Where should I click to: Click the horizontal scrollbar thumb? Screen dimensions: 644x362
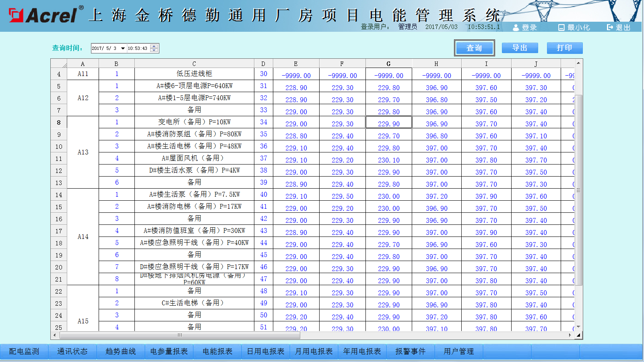tap(180, 335)
